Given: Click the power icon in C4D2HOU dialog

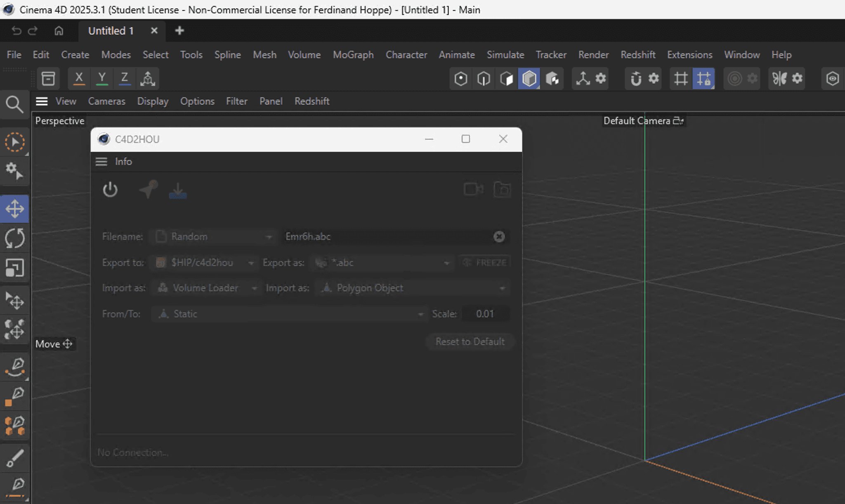Looking at the screenshot, I should click(110, 190).
